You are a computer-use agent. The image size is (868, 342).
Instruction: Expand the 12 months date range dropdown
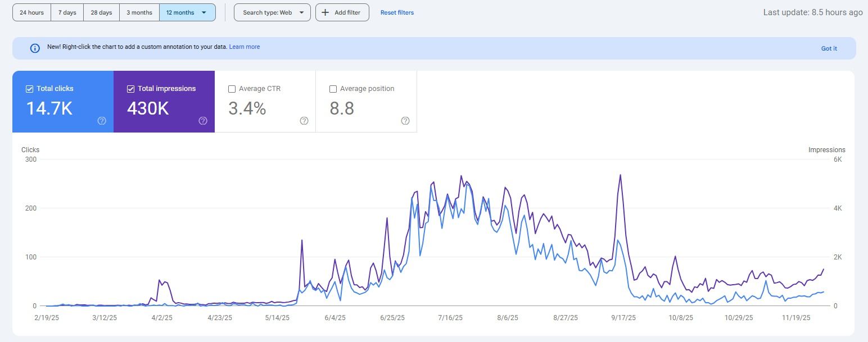pyautogui.click(x=204, y=12)
